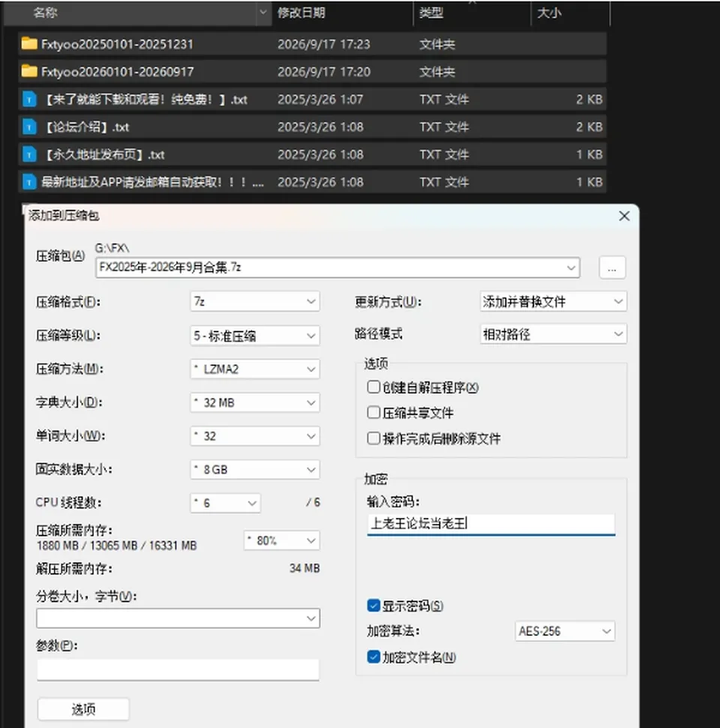Check 压缩共享文件 option
Screen dimensions: 720x728
click(373, 412)
